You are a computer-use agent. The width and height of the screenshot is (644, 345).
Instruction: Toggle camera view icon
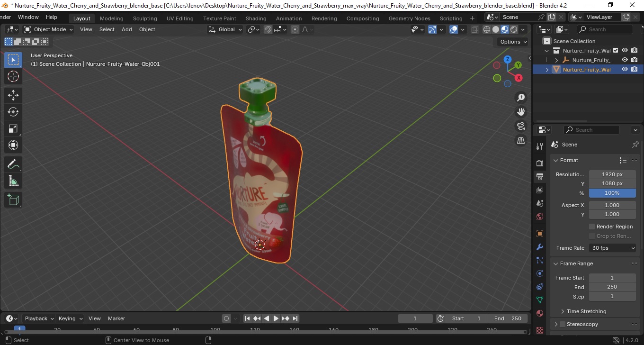click(x=521, y=126)
